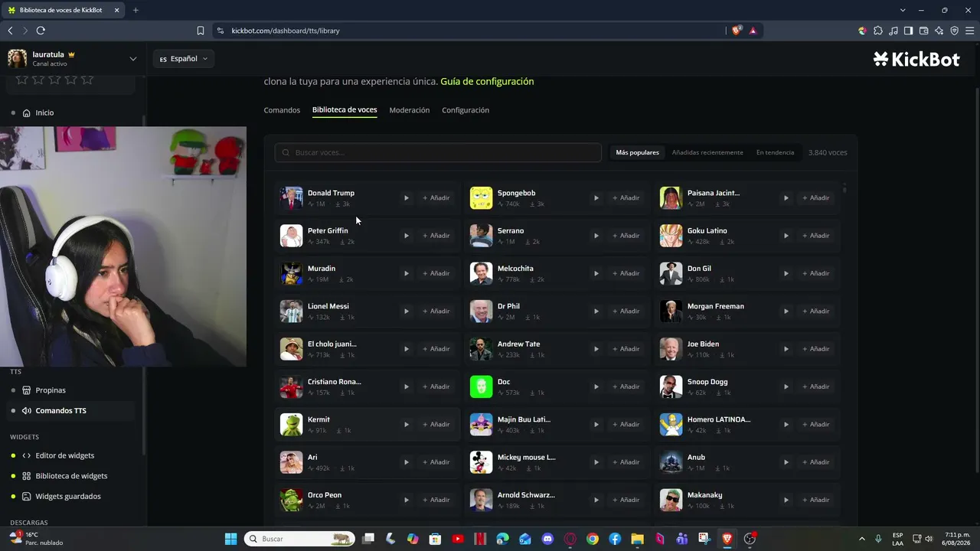This screenshot has width=980, height=551.
Task: Open Editor de widgets
Action: [65, 455]
